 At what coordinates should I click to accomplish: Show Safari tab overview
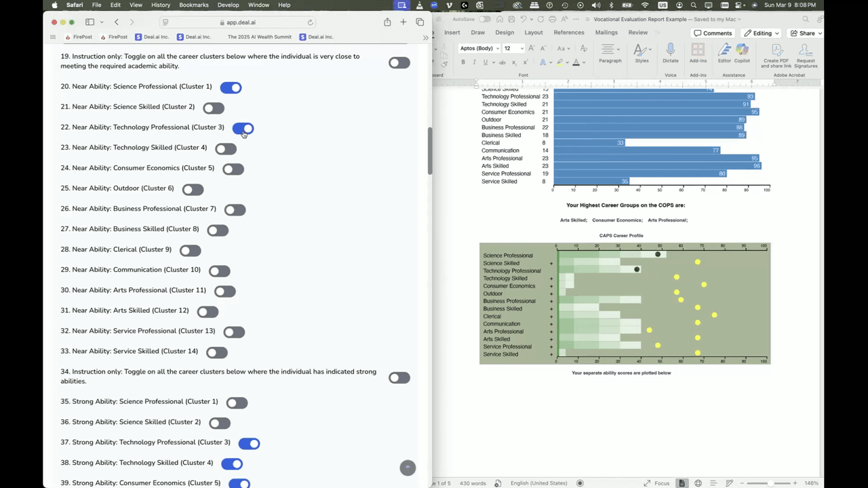pos(420,22)
